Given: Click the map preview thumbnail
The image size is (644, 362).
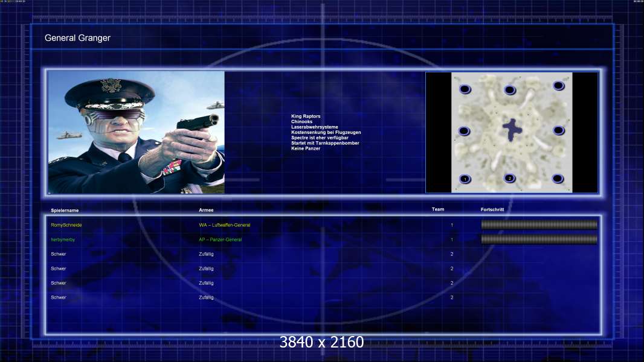Looking at the screenshot, I should (512, 132).
